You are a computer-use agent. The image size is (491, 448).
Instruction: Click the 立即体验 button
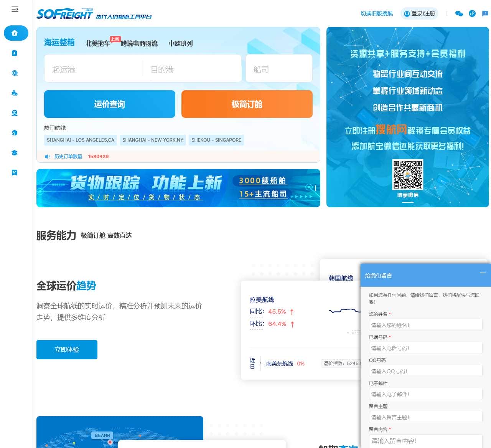point(67,350)
